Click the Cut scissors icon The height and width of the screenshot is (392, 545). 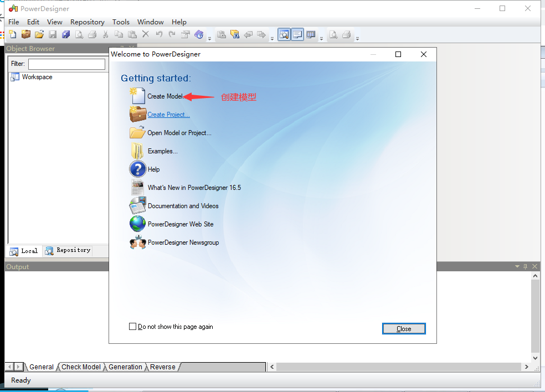(x=105, y=34)
